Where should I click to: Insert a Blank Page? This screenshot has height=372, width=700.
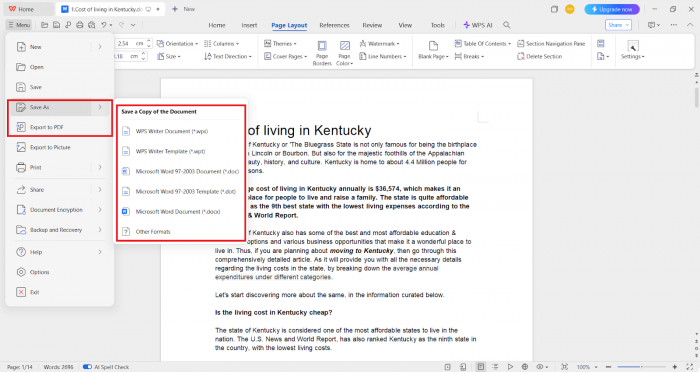coord(433,50)
